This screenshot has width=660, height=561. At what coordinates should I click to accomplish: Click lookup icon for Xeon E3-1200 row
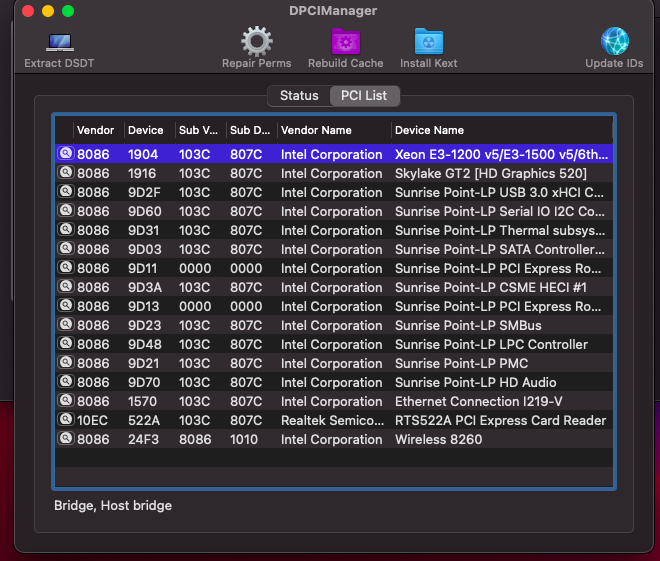coord(66,153)
